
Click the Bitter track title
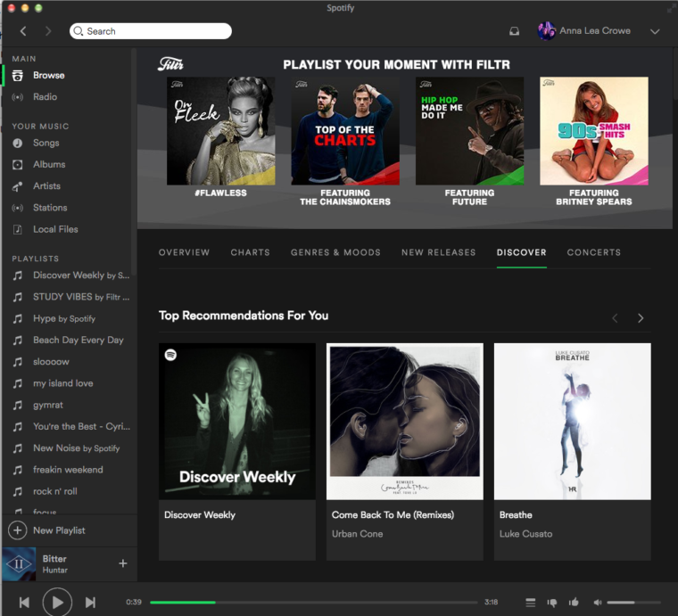coord(54,559)
